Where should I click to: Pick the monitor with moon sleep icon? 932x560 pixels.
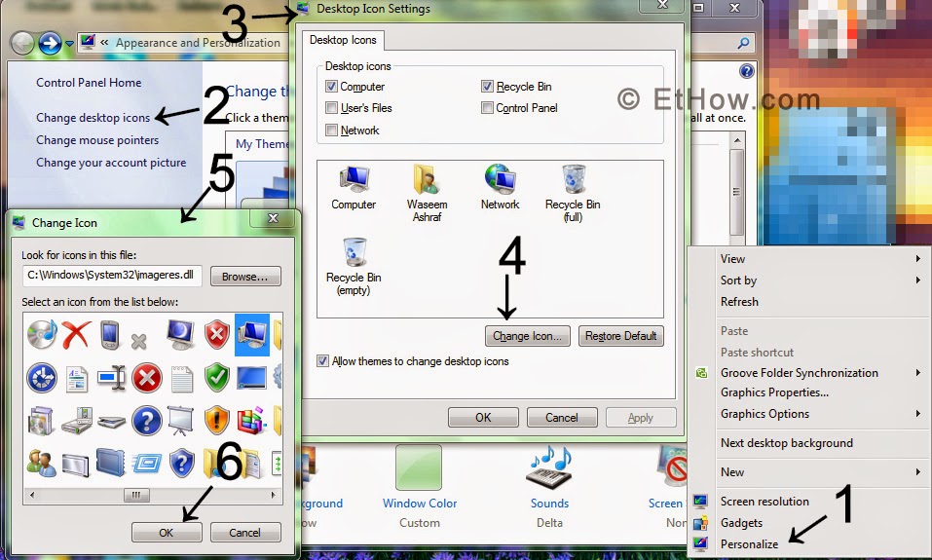(x=181, y=335)
